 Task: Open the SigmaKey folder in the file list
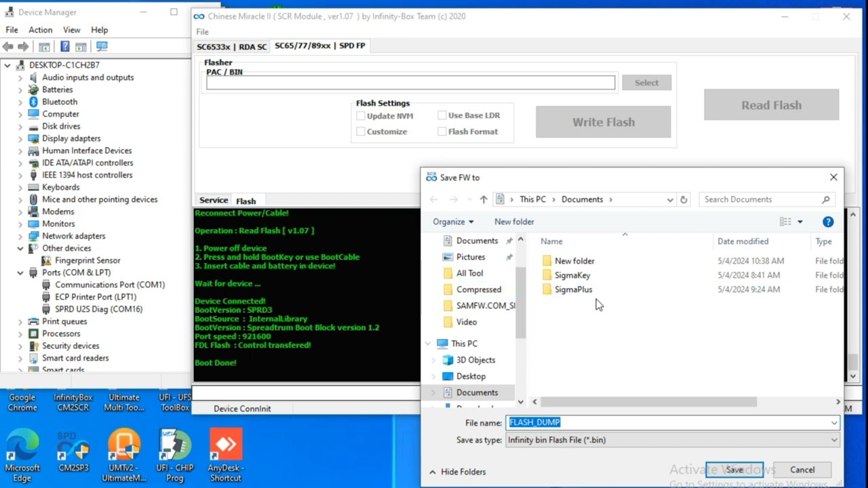(x=572, y=275)
